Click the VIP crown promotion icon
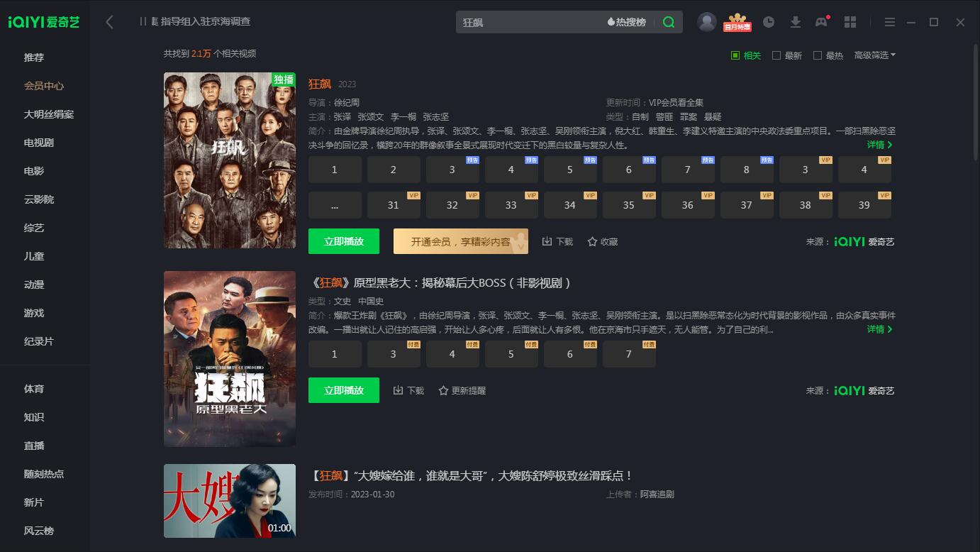980x552 pixels. tap(737, 22)
